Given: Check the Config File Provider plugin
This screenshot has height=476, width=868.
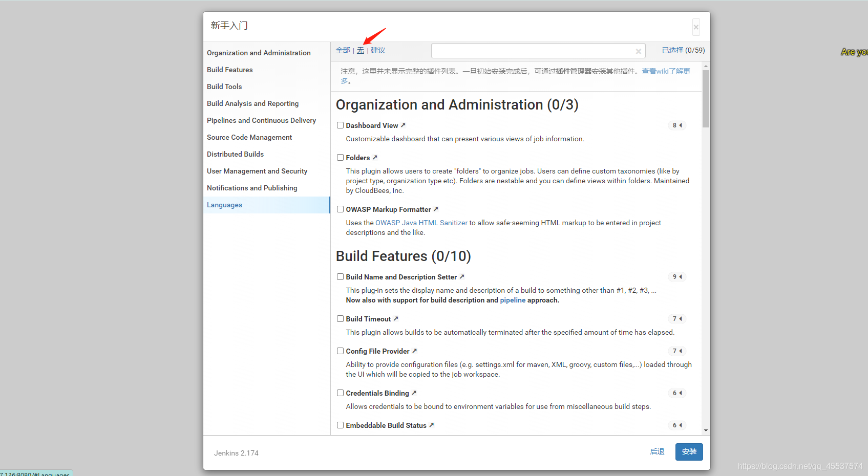Looking at the screenshot, I should tap(340, 351).
